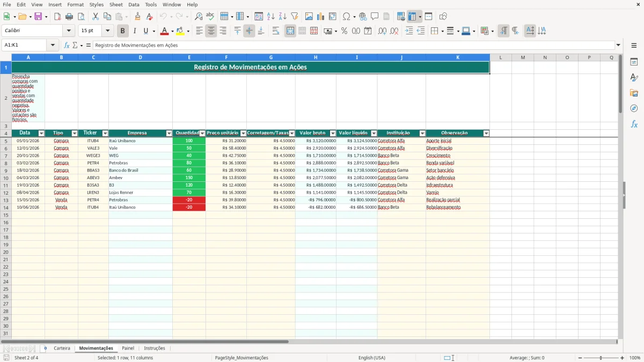Open Print Preview from the toolbar

pos(81,17)
